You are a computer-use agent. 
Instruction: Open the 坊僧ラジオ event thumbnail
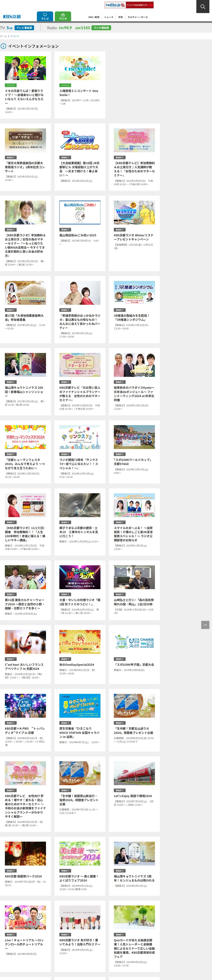pos(80,577)
